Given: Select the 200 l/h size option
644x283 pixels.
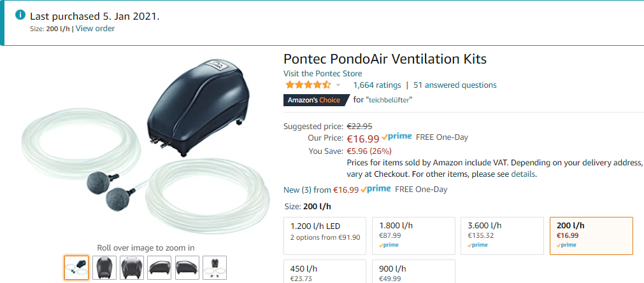Looking at the screenshot, I should [x=591, y=236].
